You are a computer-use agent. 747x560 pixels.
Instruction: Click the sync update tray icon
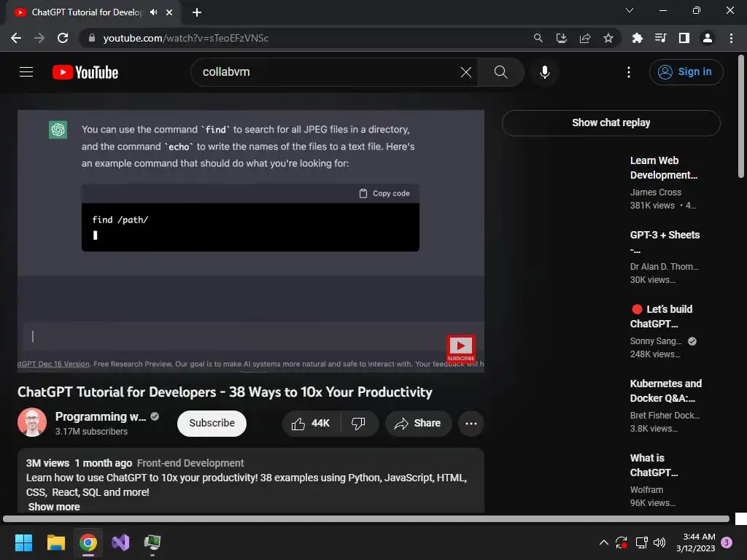click(x=622, y=542)
